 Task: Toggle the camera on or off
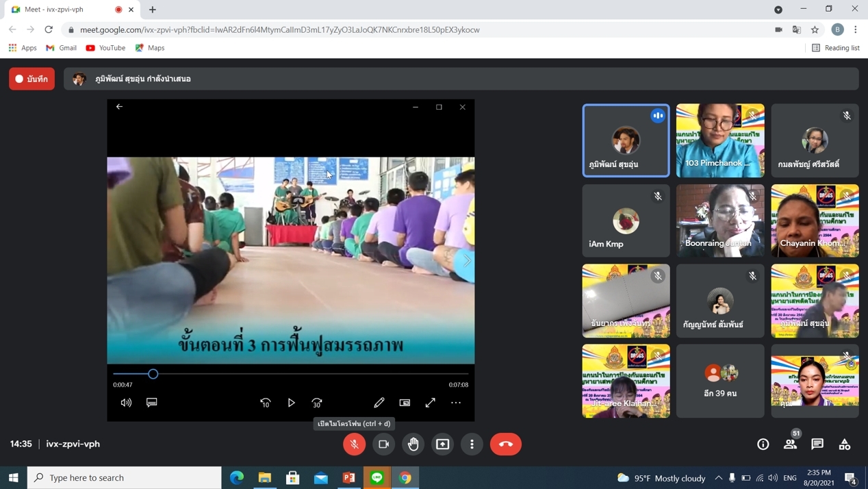click(x=384, y=444)
